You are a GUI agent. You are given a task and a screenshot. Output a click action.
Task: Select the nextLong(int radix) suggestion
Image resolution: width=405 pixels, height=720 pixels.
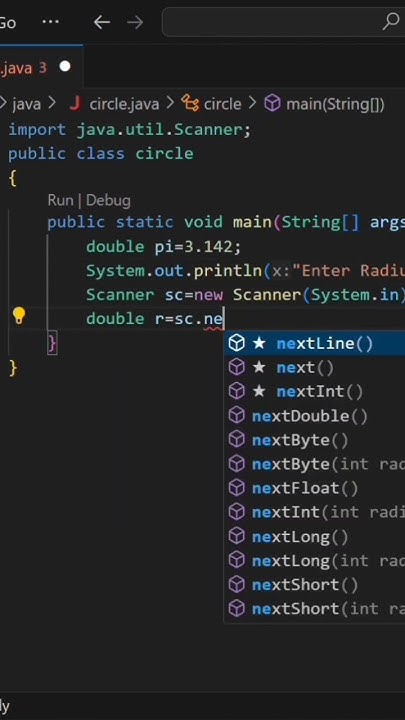coord(315,561)
